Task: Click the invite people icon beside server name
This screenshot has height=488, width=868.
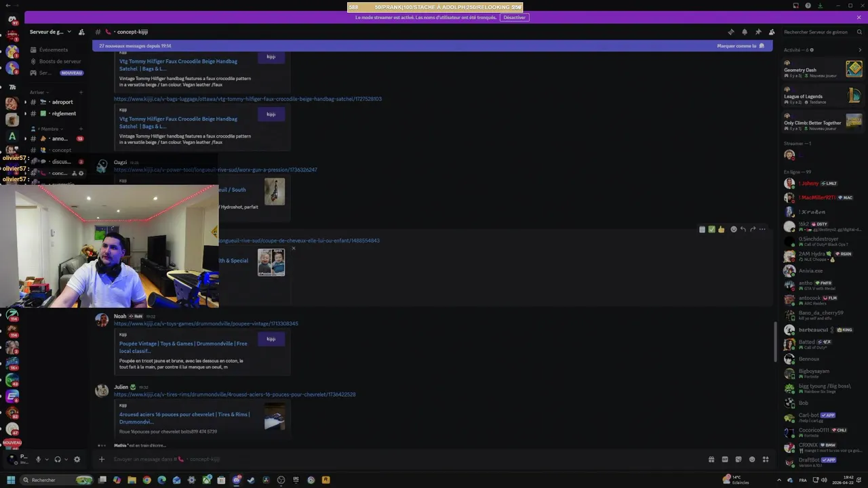Action: click(81, 32)
